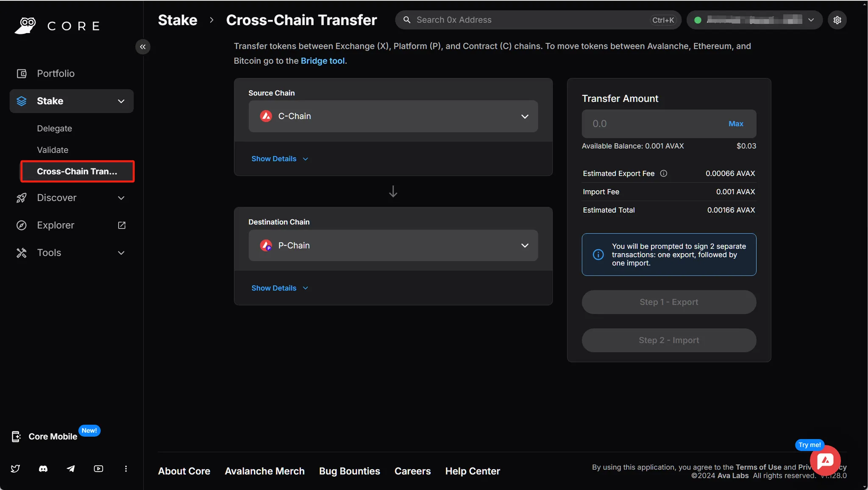
Task: Click the Discord icon at bottom left
Action: [x=43, y=469]
